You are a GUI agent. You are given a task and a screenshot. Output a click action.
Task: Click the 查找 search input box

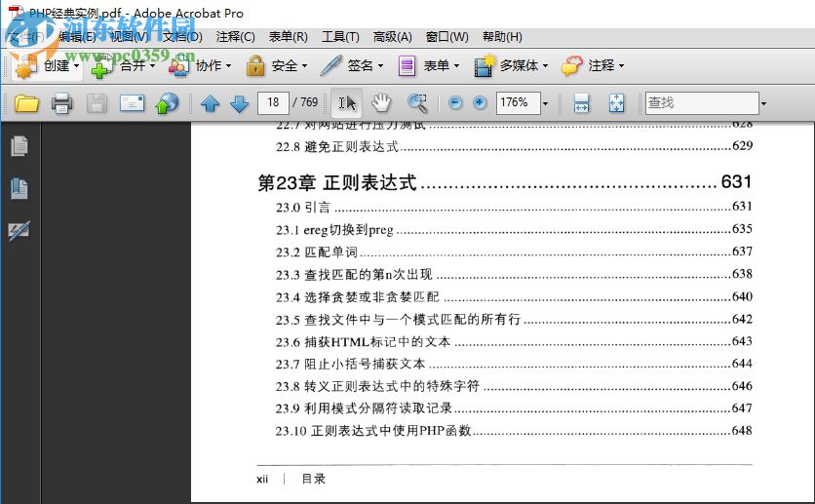[x=702, y=103]
